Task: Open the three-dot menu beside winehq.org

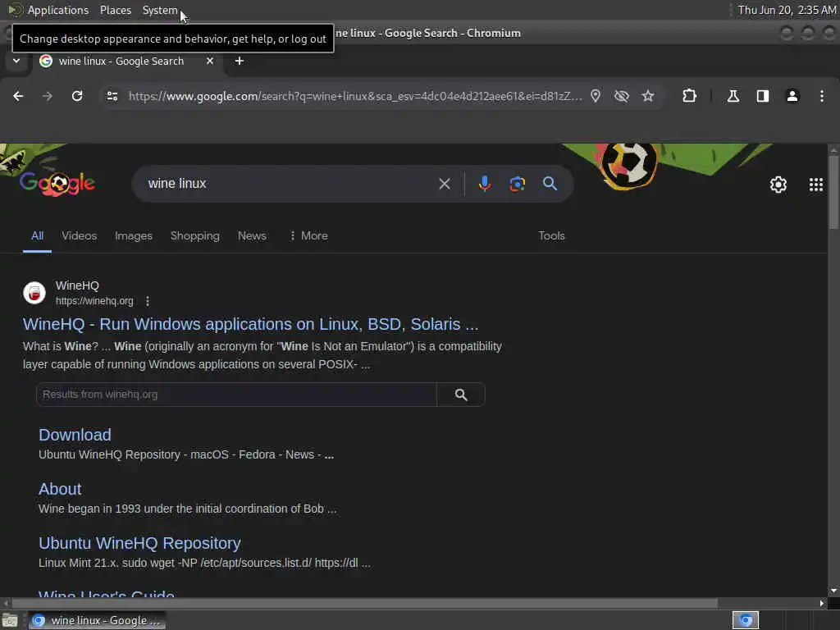Action: tap(148, 301)
